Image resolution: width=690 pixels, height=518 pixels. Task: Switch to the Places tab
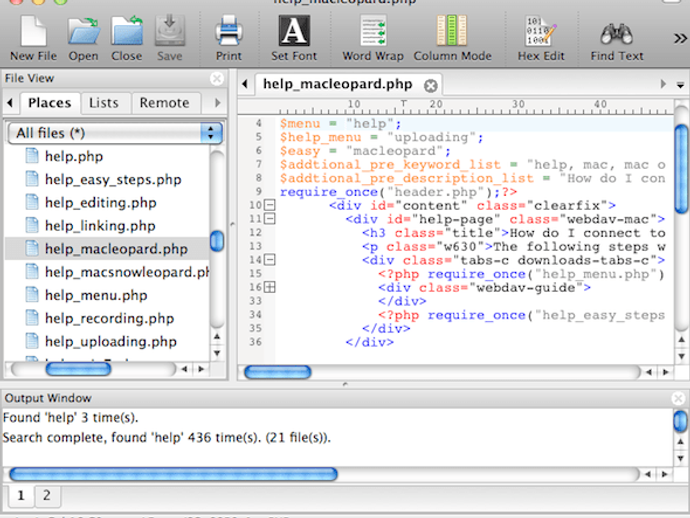[50, 103]
